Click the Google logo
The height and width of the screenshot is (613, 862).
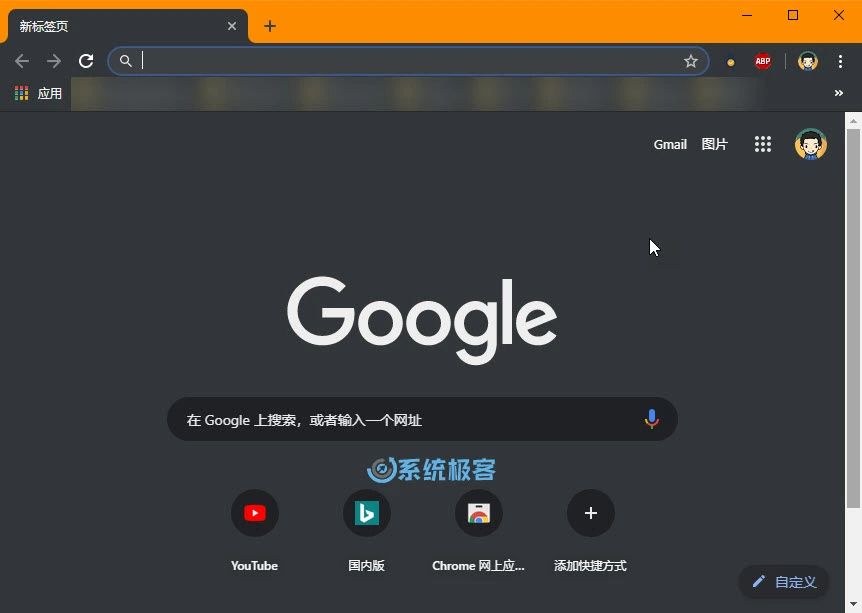point(422,320)
